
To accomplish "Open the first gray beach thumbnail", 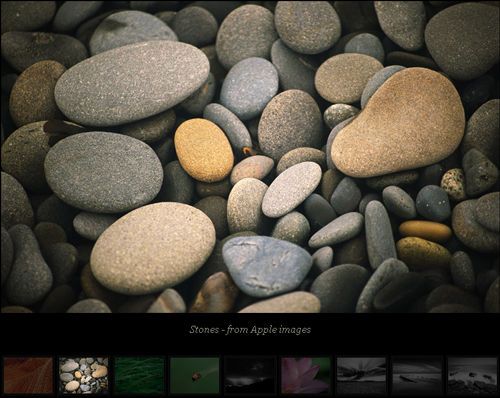I will pos(361,375).
